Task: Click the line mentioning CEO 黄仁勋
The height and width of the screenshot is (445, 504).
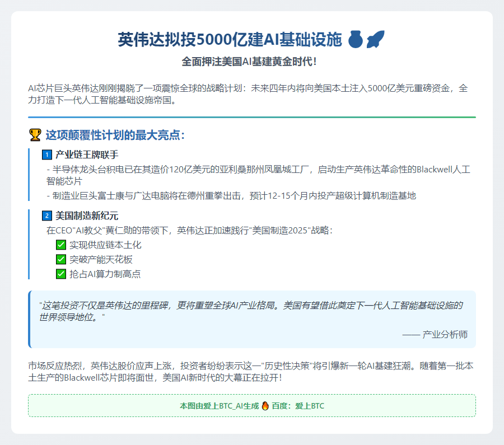Action: (x=189, y=231)
